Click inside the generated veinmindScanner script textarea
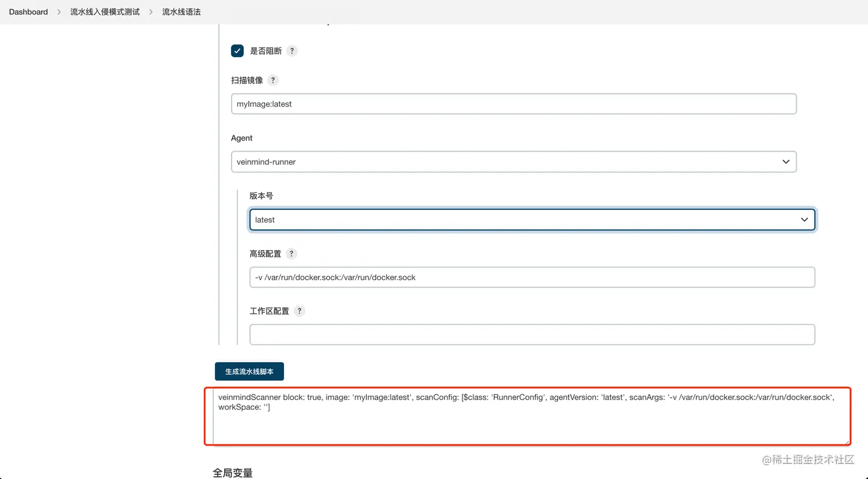This screenshot has height=479, width=868. [x=531, y=417]
